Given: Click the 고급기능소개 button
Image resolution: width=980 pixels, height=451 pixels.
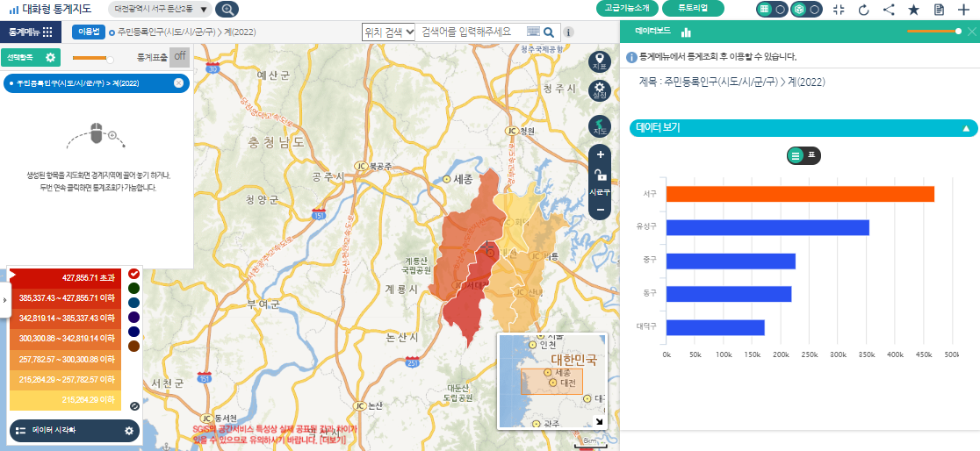Looking at the screenshot, I should pyautogui.click(x=627, y=9).
